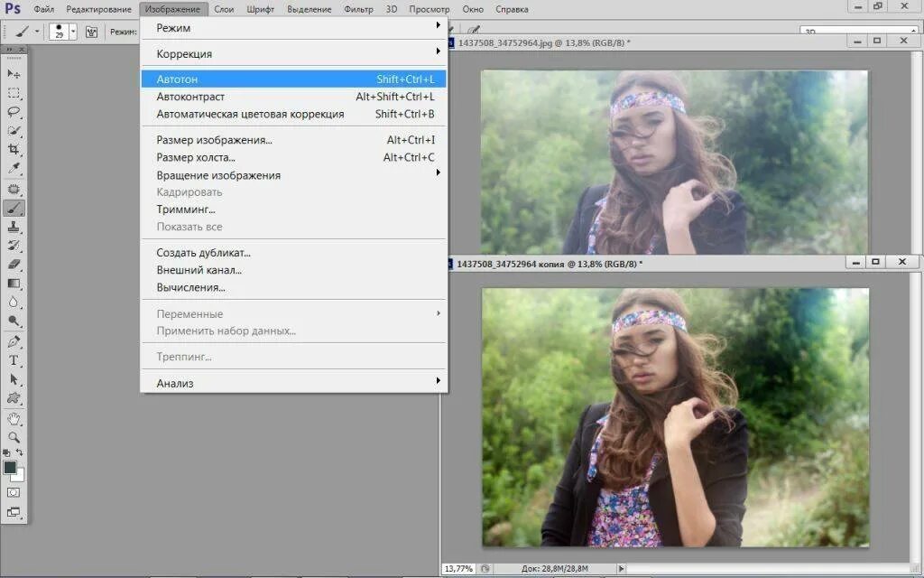Select the History Brush tool

pos(14,246)
